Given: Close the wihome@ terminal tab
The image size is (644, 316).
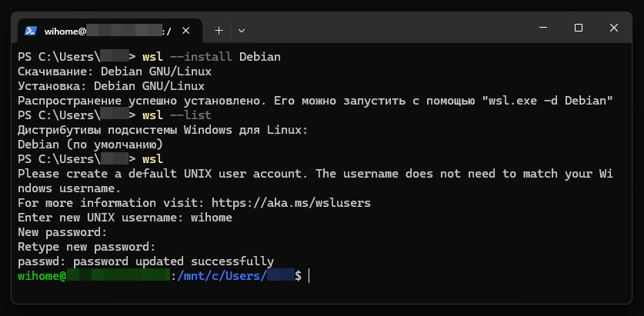Looking at the screenshot, I should [x=186, y=31].
